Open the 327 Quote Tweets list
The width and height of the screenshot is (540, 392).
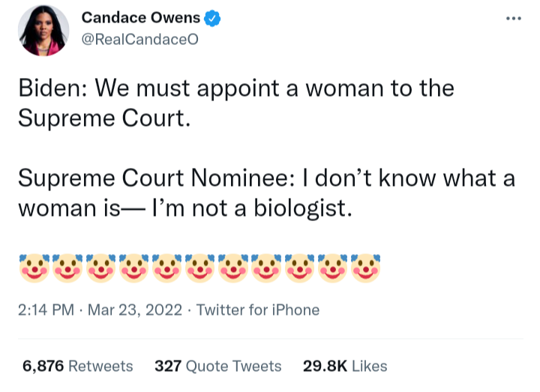217,366
